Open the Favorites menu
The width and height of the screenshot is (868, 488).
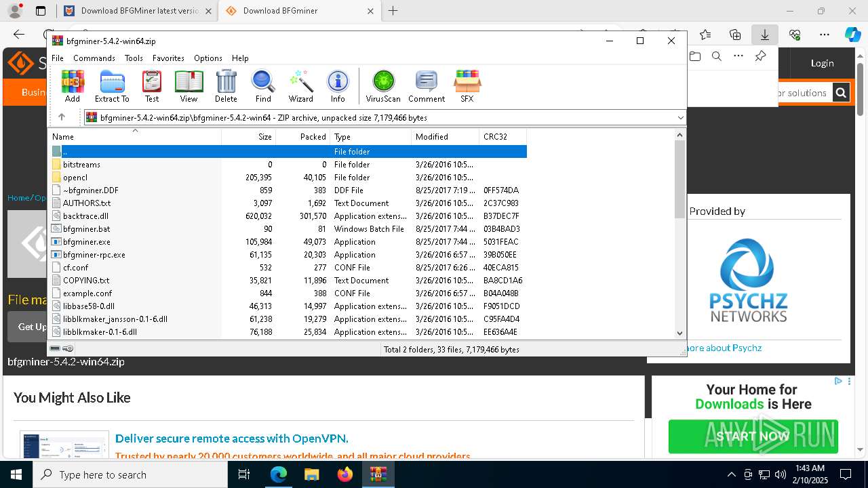pyautogui.click(x=168, y=58)
